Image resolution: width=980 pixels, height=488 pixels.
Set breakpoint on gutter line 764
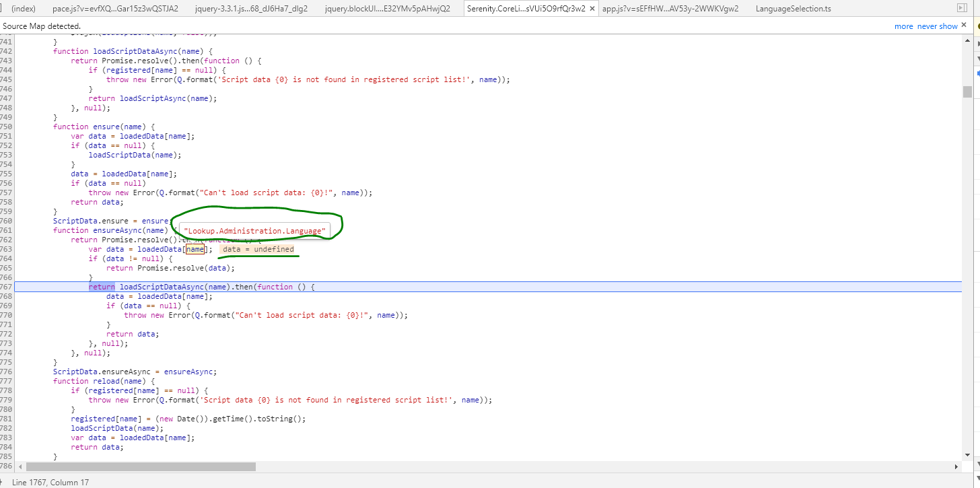7,258
